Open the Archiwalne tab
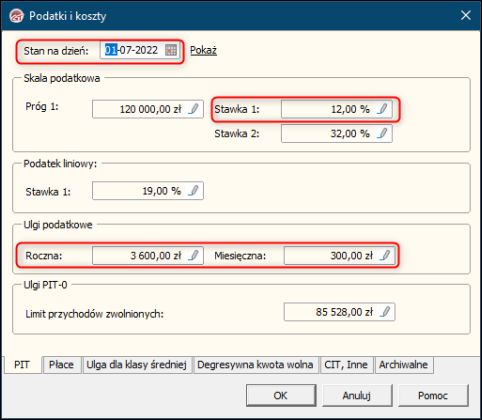The image size is (482, 420). click(x=403, y=365)
